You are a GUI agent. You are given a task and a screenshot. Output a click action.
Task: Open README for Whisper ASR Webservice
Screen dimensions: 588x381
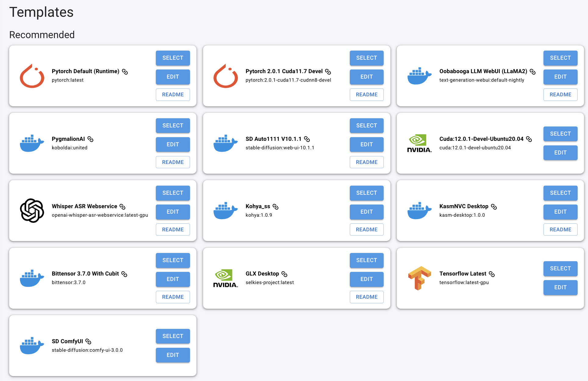[x=173, y=230]
